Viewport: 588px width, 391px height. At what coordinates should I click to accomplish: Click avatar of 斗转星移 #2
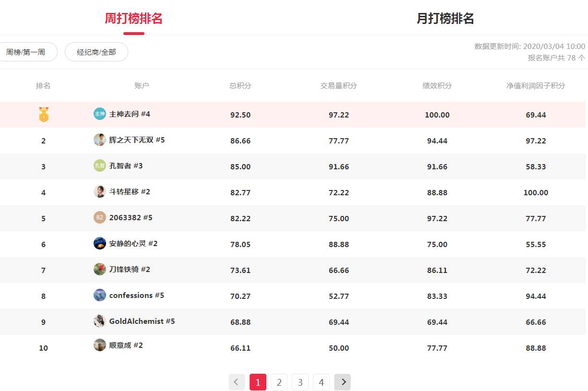(x=99, y=191)
